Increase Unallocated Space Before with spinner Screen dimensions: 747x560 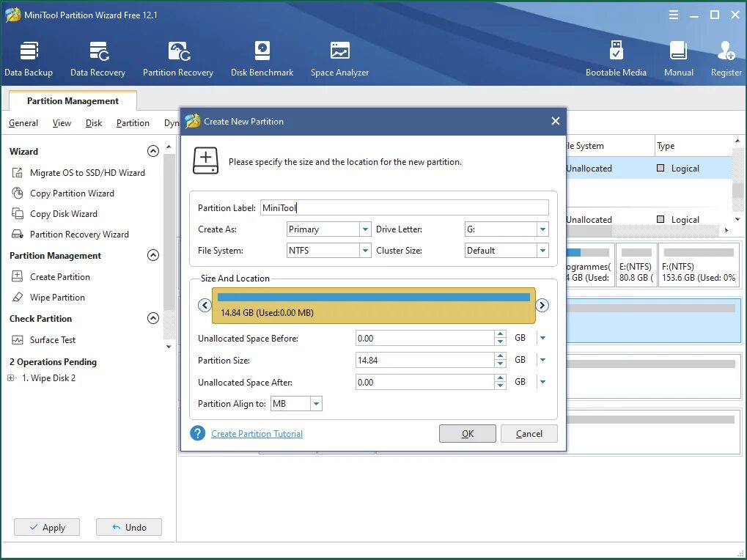(x=500, y=334)
